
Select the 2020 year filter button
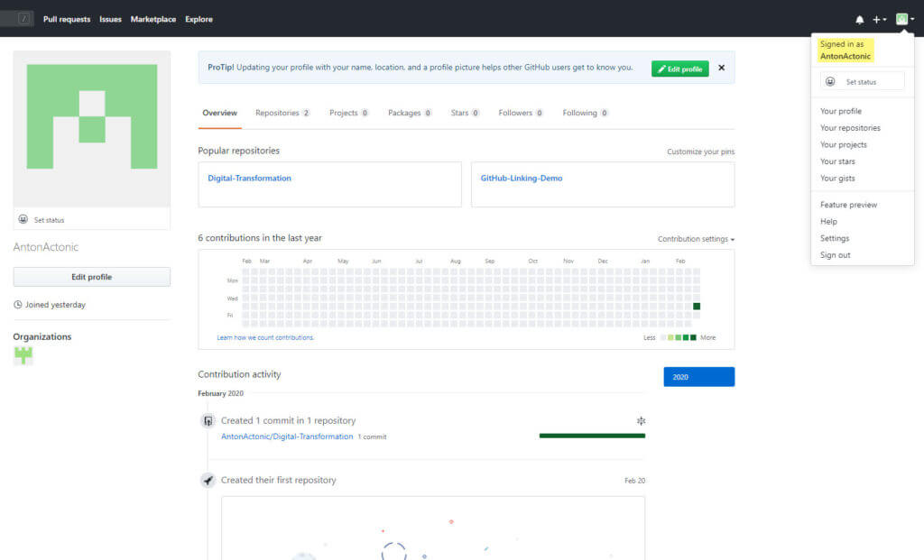click(698, 377)
